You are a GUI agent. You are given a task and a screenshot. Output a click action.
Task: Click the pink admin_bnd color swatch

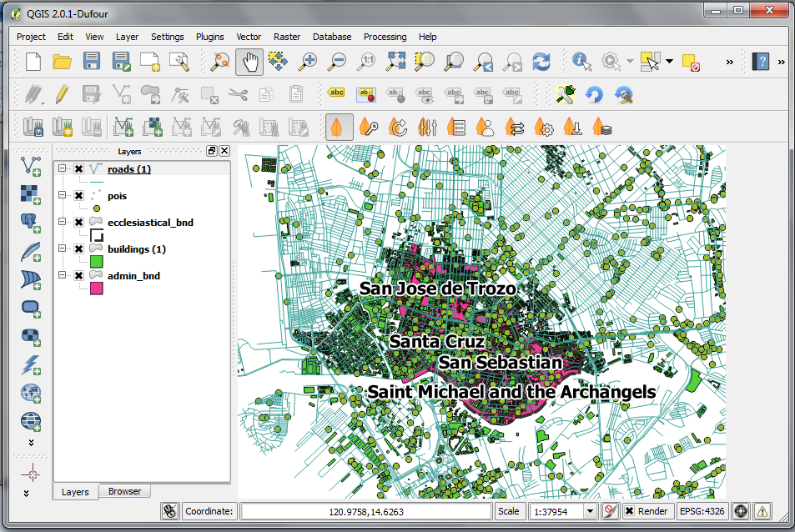(x=96, y=289)
